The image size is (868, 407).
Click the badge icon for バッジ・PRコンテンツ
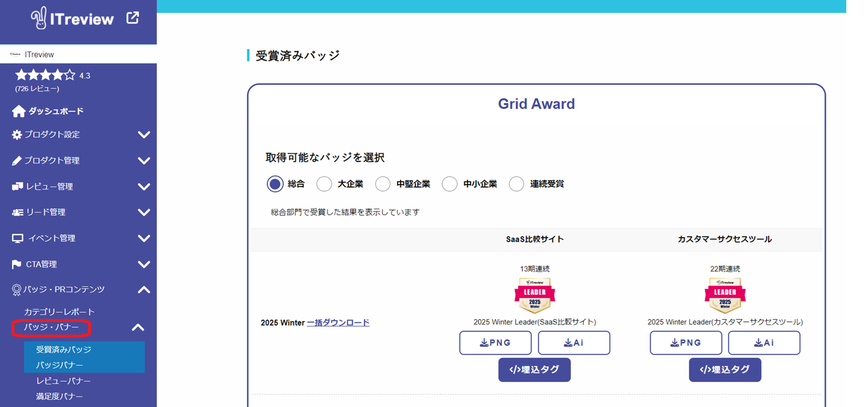[x=17, y=290]
